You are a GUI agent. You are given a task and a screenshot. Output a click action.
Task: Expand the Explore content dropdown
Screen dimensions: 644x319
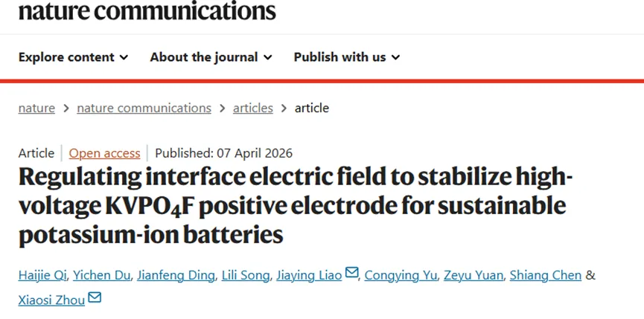click(73, 57)
